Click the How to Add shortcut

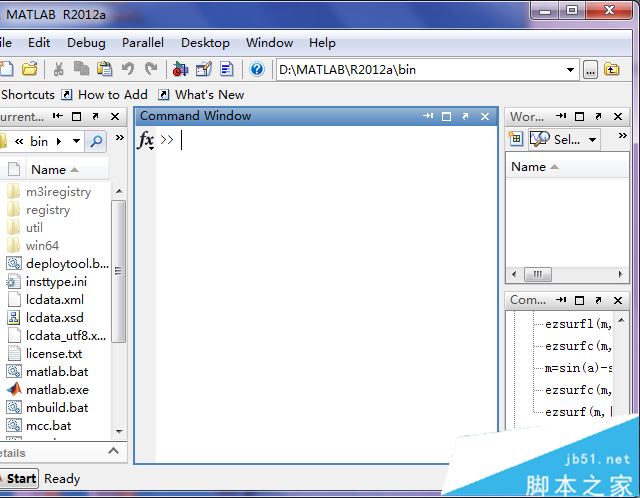[x=104, y=95]
